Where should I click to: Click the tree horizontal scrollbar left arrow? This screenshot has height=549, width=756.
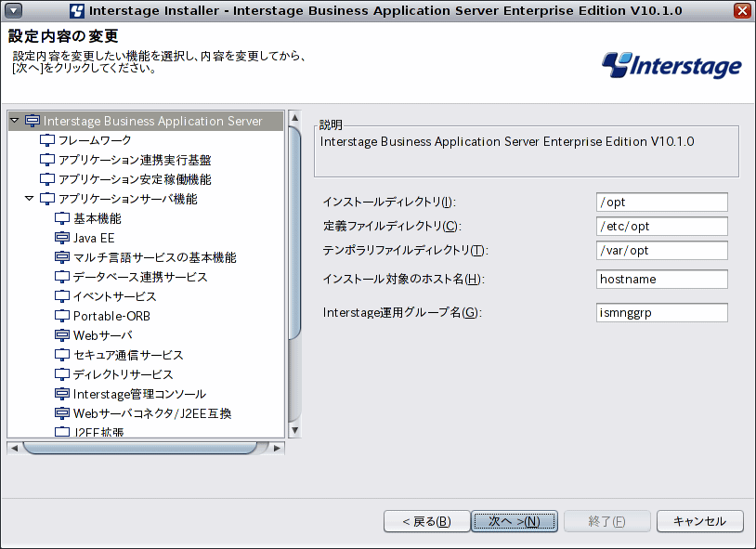point(15,448)
